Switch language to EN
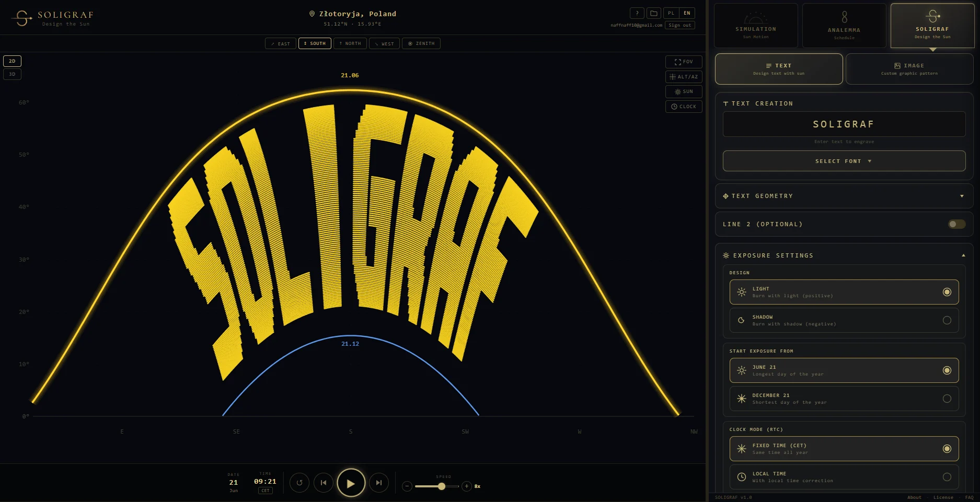Viewport: 980px width, 502px height. coord(687,14)
